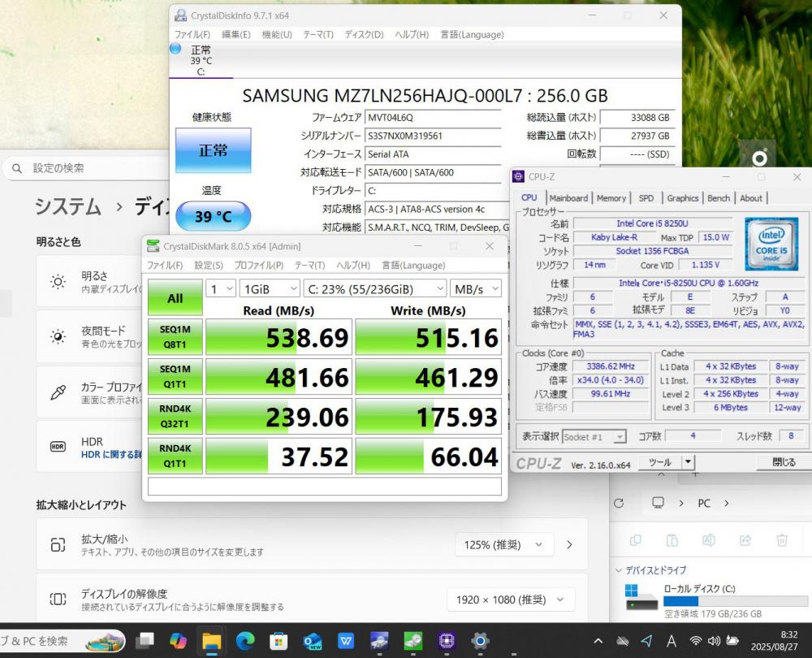Run the RND4K Q1T1 test

point(175,456)
